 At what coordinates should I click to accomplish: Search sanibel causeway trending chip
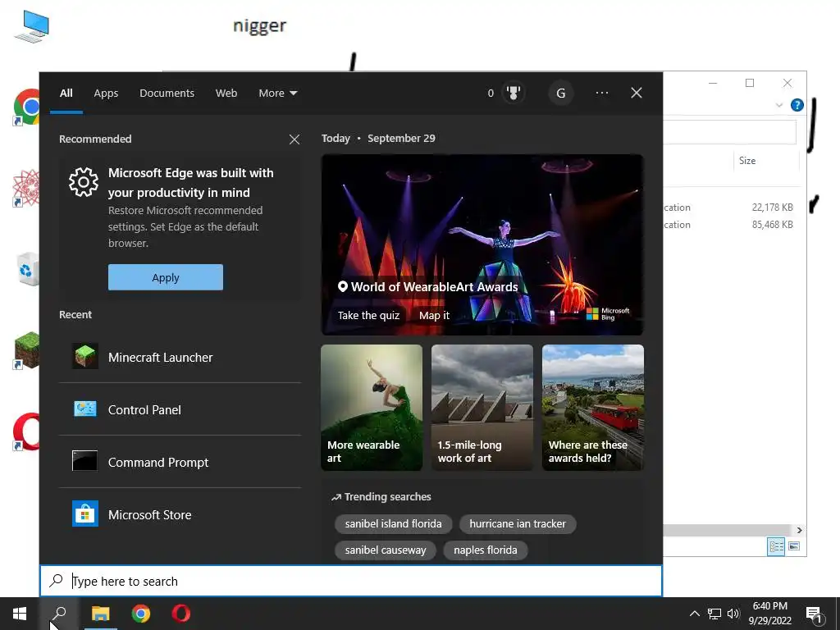pyautogui.click(x=386, y=550)
